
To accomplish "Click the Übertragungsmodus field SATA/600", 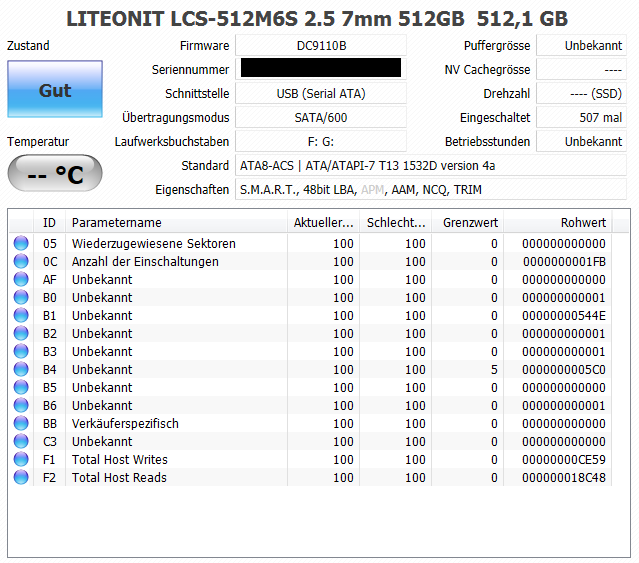I will (x=321, y=117).
